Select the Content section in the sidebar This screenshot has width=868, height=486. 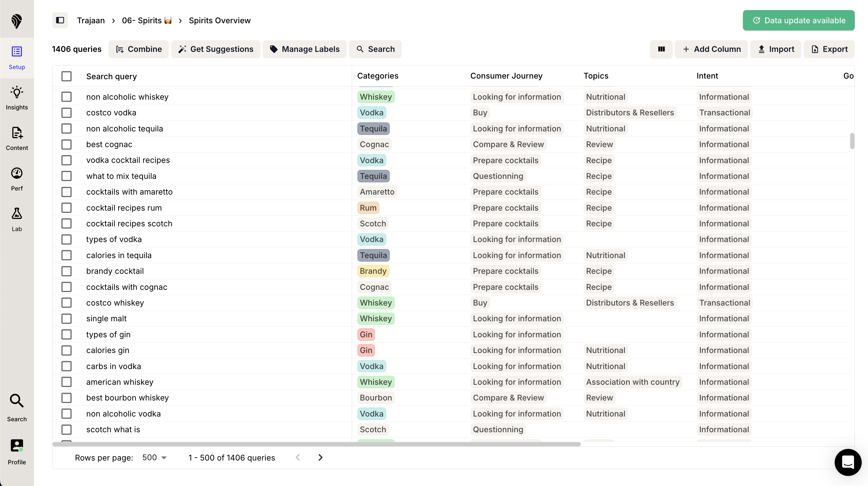(x=17, y=138)
